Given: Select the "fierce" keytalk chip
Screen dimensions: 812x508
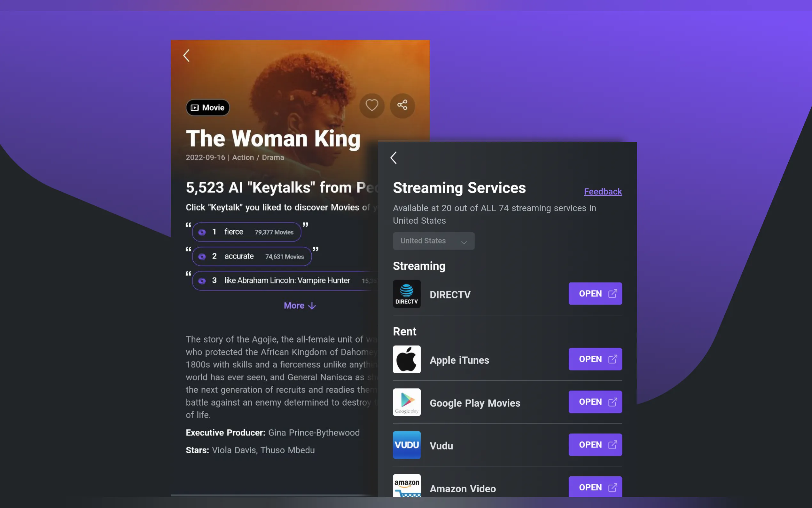Looking at the screenshot, I should (x=246, y=232).
